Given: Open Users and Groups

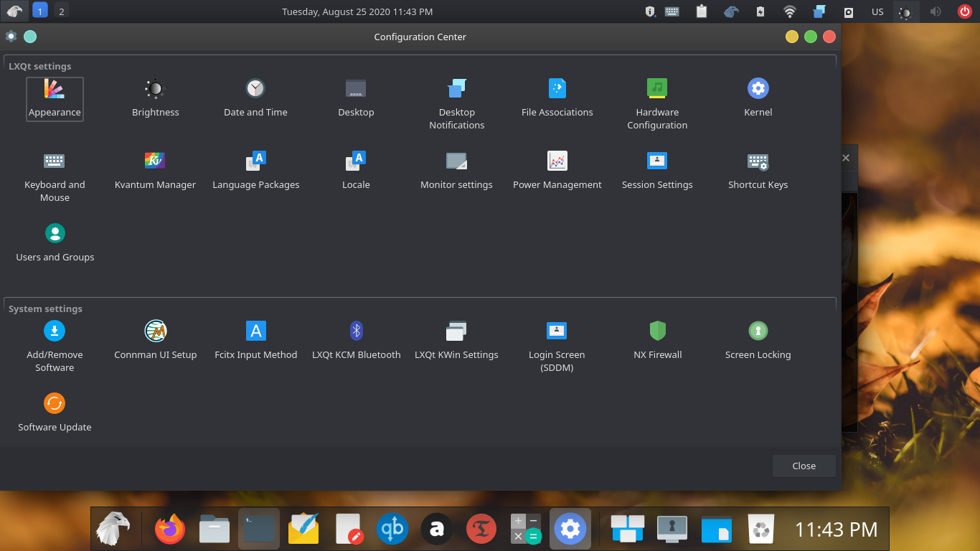Looking at the screenshot, I should point(55,244).
